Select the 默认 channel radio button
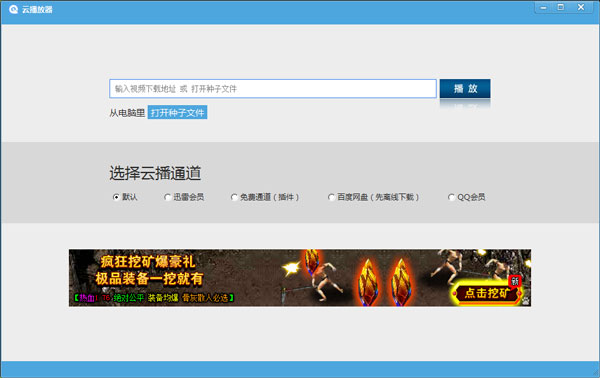The image size is (600, 378). point(116,197)
